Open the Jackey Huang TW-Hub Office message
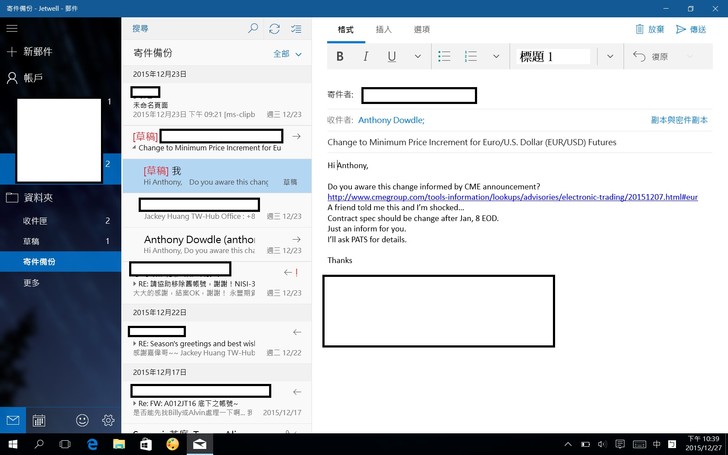The width and height of the screenshot is (728, 455). 217,210
